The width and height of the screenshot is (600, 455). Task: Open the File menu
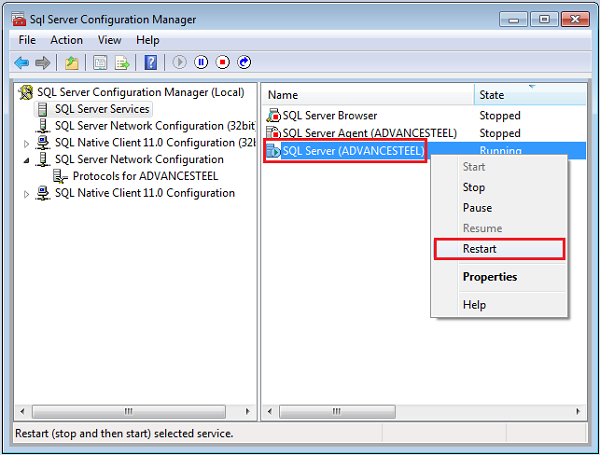tap(27, 40)
